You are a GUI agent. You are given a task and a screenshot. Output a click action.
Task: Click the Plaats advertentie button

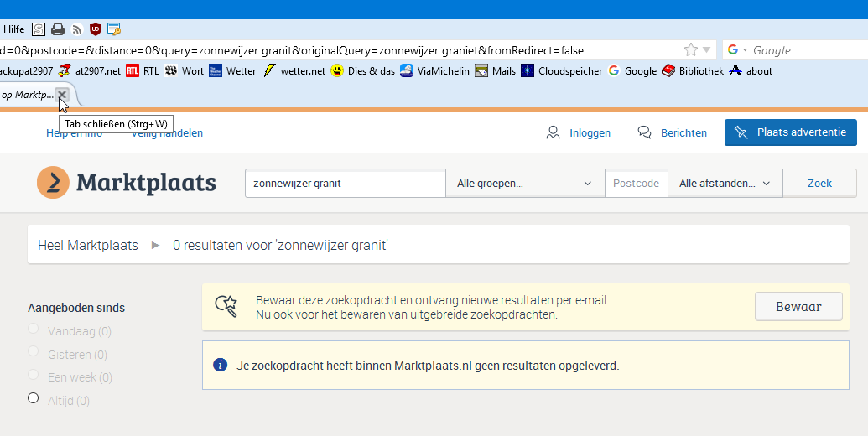(791, 132)
